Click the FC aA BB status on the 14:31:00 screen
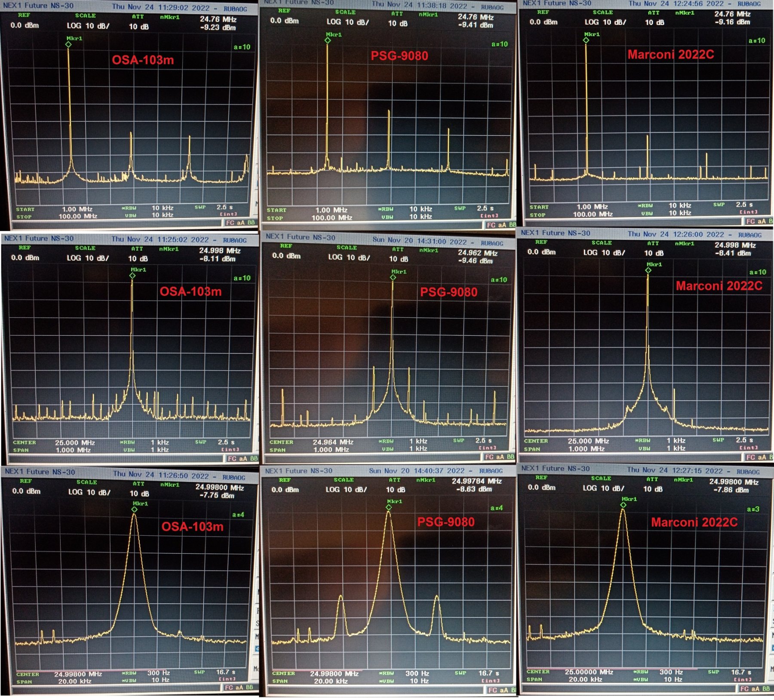 pyautogui.click(x=499, y=457)
